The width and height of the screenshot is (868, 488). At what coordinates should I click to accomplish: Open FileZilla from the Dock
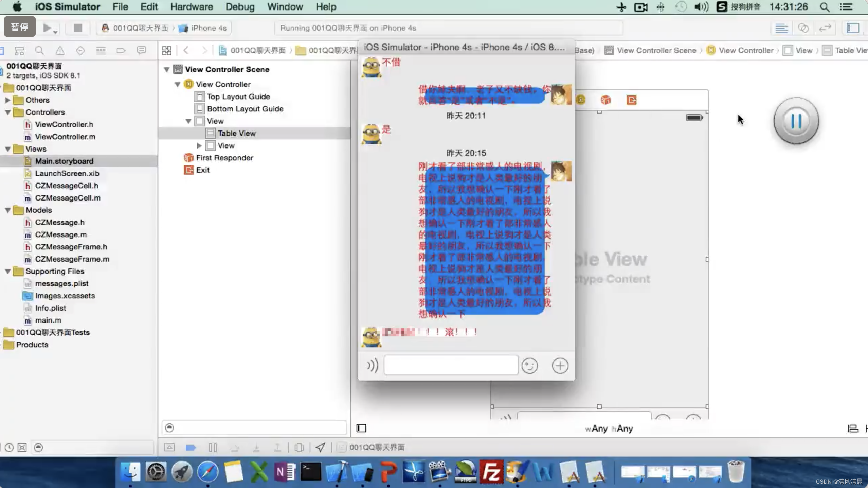point(491,472)
